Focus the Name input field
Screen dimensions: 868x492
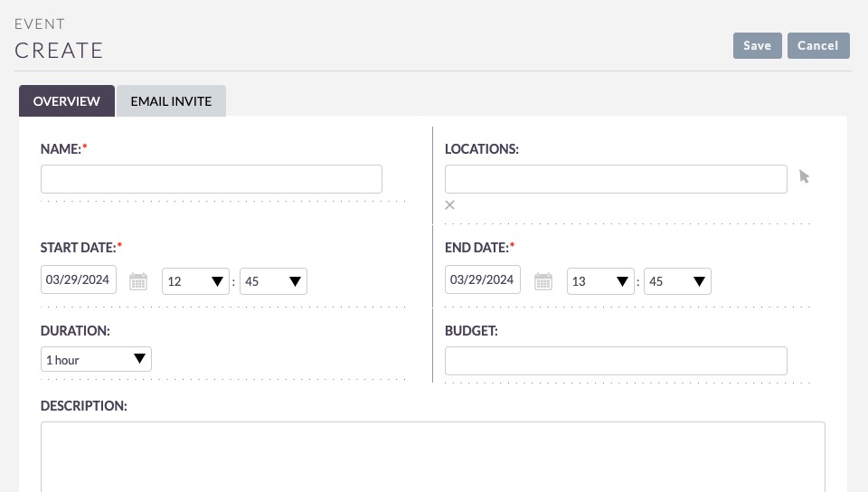[x=212, y=179]
